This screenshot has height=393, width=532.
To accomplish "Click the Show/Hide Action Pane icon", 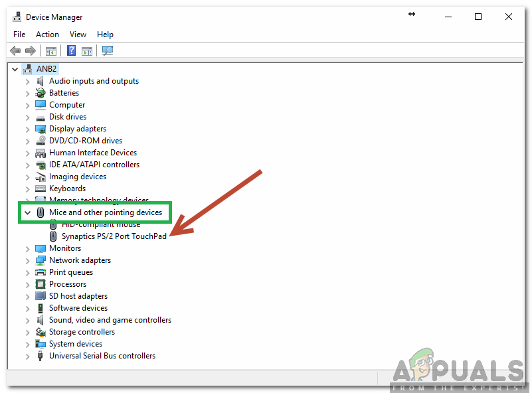I will click(x=87, y=51).
